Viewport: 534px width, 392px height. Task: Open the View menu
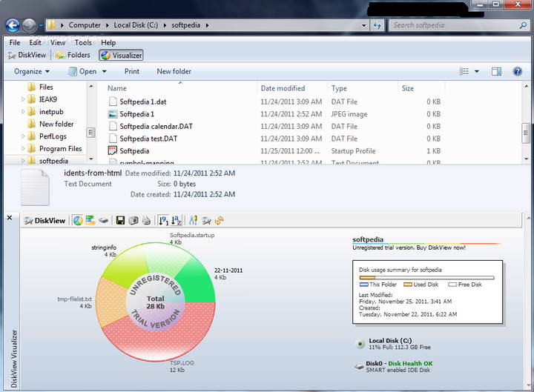pyautogui.click(x=58, y=42)
